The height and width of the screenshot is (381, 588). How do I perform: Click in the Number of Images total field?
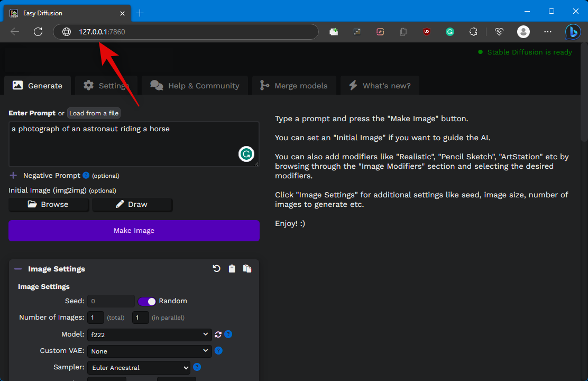pos(96,317)
